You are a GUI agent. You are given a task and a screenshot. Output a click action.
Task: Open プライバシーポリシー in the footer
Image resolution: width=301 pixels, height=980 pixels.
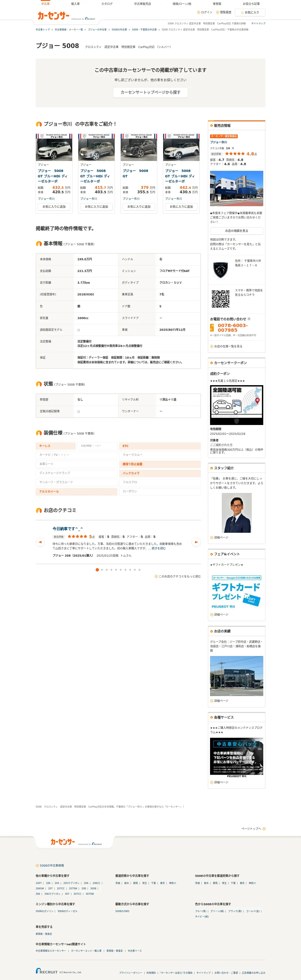coord(131,973)
